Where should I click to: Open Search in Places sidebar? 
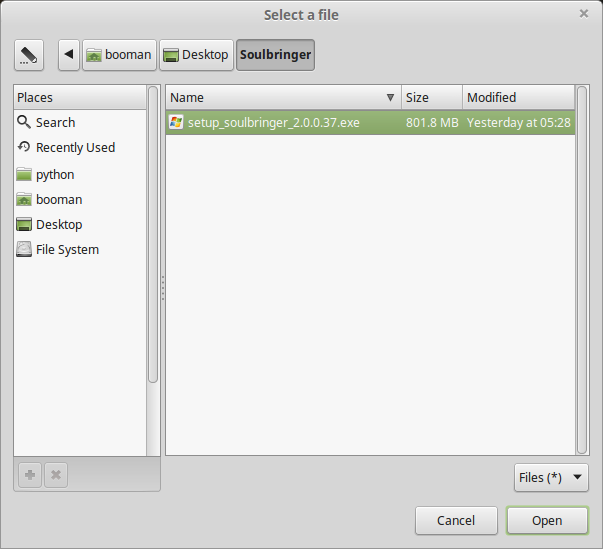point(80,122)
